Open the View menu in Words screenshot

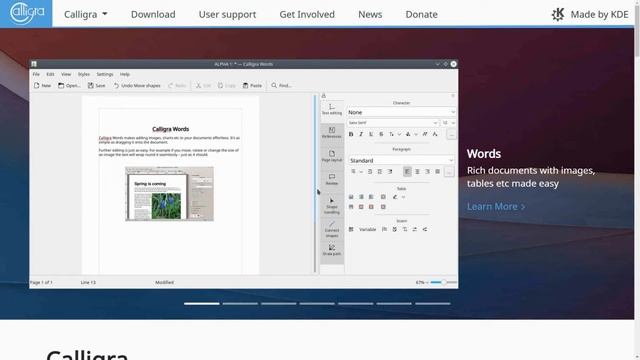tap(66, 74)
